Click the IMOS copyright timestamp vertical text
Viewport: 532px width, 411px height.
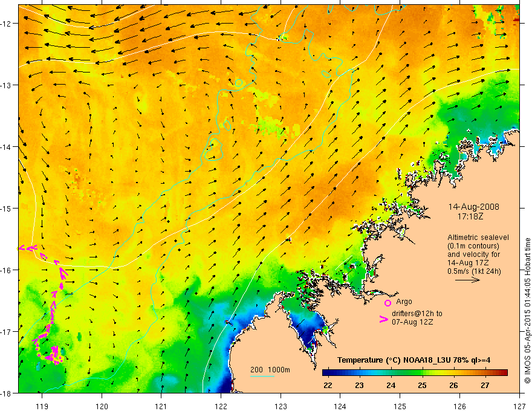pos(528,311)
